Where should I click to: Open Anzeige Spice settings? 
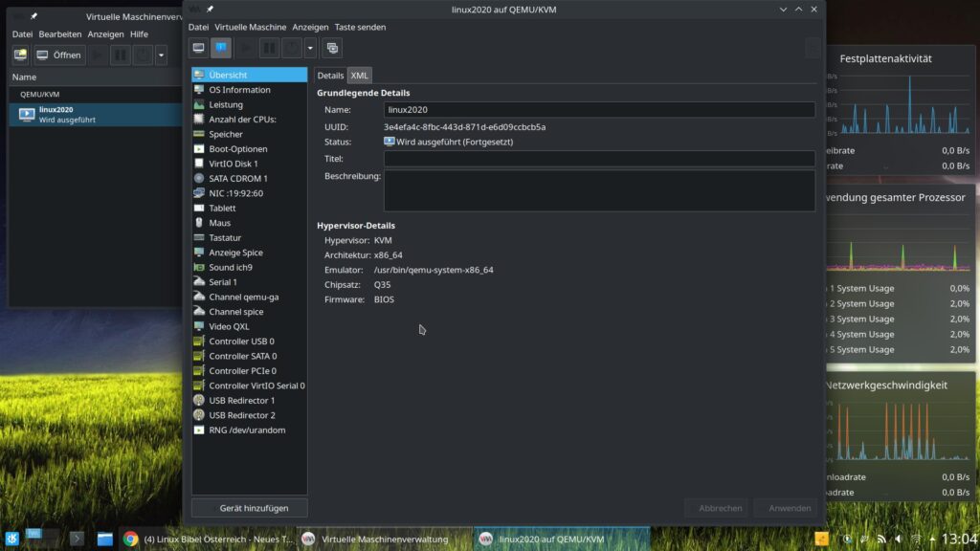click(x=250, y=253)
